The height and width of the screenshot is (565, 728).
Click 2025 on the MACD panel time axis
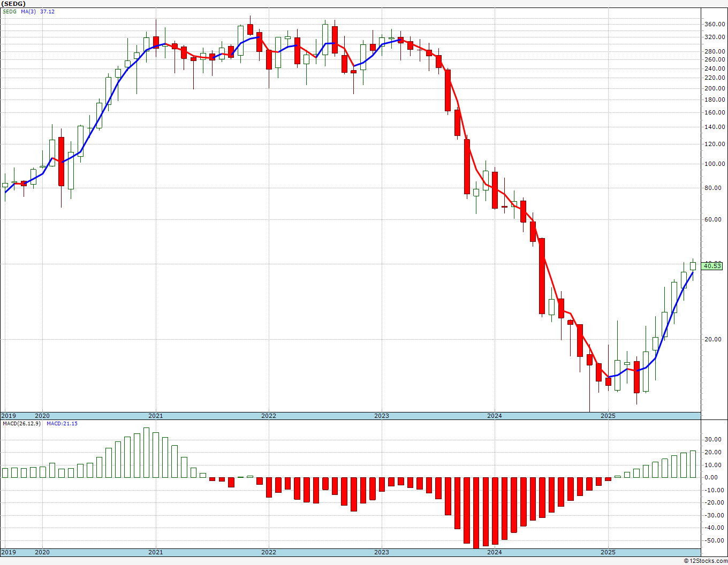(608, 552)
